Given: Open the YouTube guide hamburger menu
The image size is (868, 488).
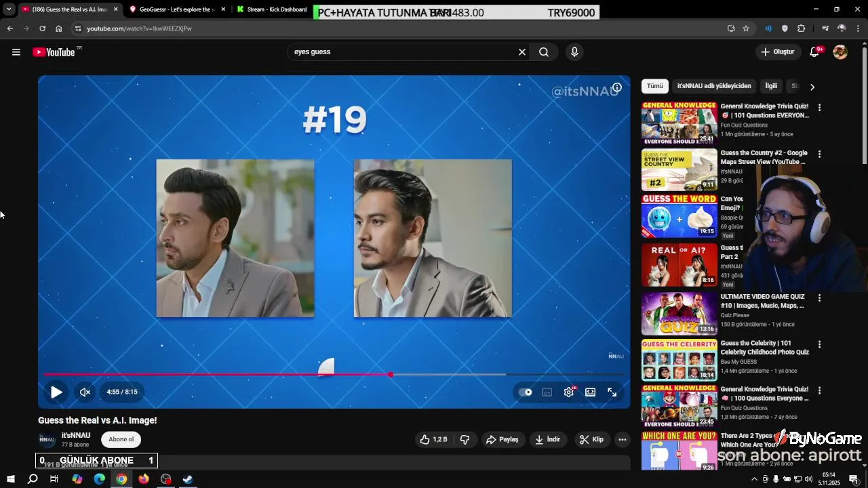Looking at the screenshot, I should [16, 52].
